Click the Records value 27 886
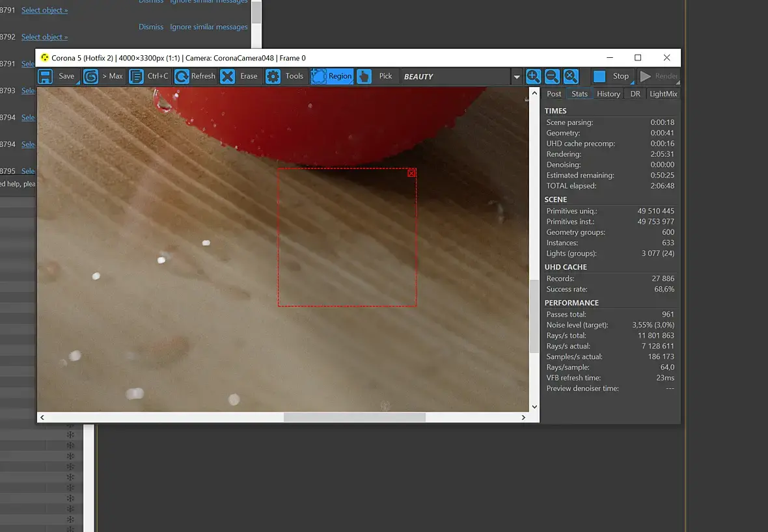The width and height of the screenshot is (768, 532). (663, 278)
